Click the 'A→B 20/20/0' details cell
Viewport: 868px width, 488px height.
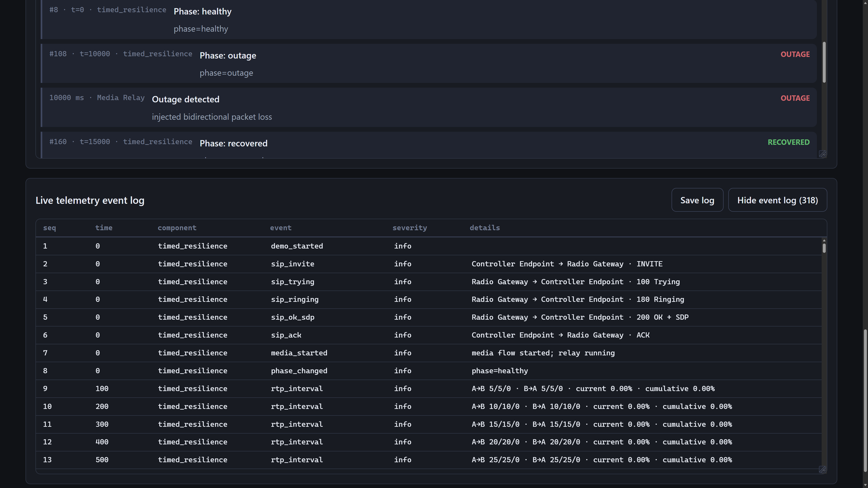click(x=602, y=442)
